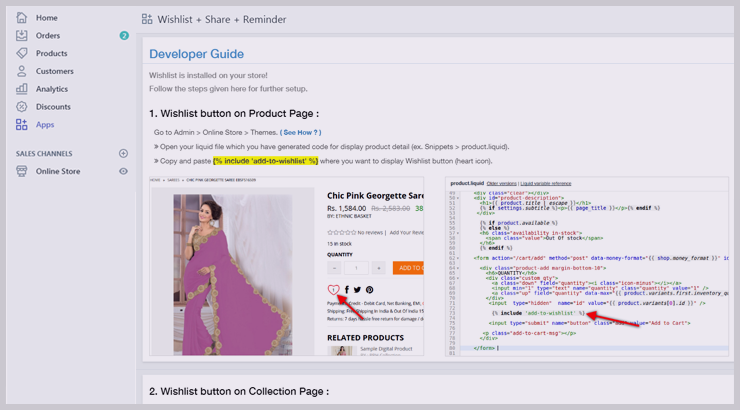
Task: Click the Orders count badge showing 2
Action: click(124, 36)
